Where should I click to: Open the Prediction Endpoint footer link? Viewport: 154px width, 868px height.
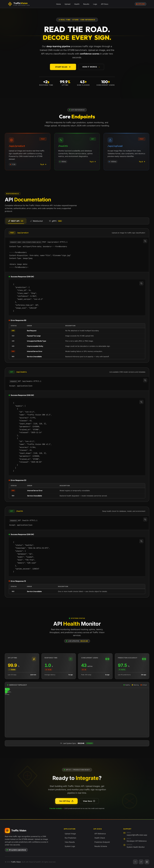[102, 842]
